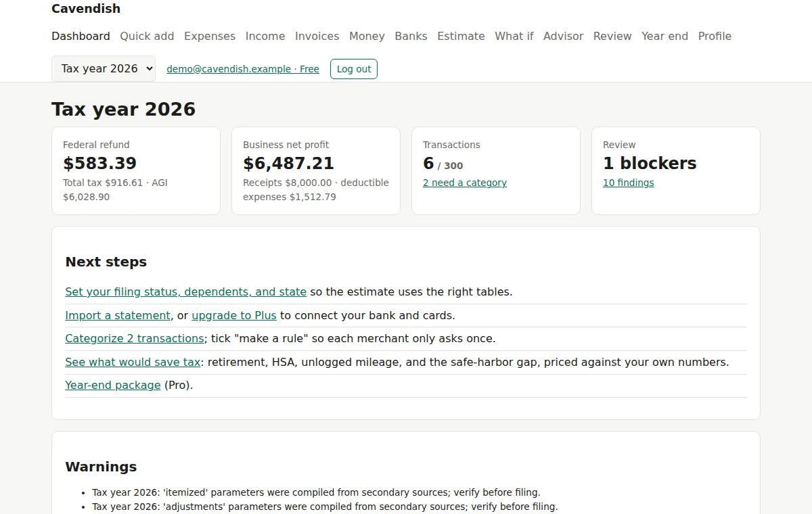The width and height of the screenshot is (812, 514).
Task: Open the 'Year-end package' link
Action: tap(113, 385)
